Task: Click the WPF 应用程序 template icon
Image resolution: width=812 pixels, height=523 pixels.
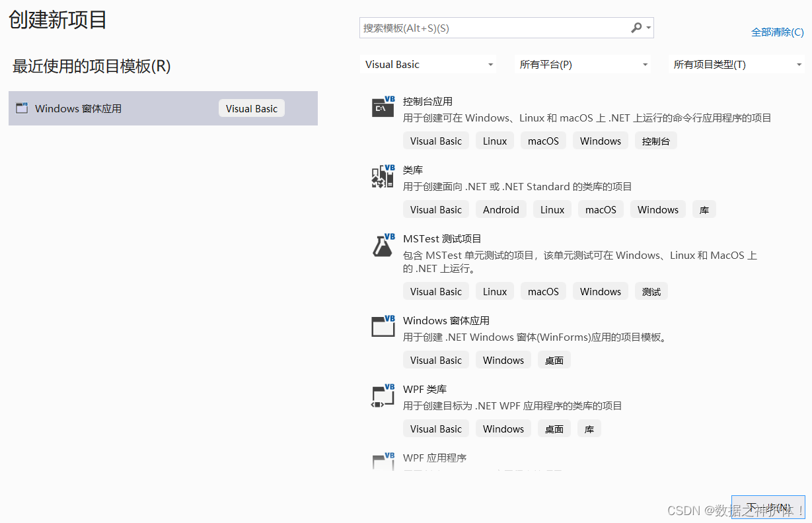Action: [x=383, y=462]
